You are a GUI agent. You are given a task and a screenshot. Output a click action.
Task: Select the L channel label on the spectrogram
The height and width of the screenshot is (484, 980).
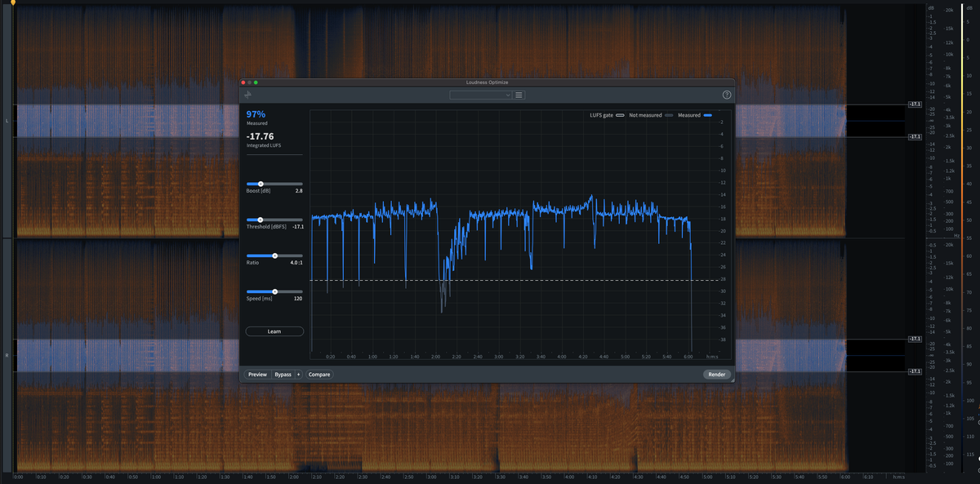pos(6,121)
